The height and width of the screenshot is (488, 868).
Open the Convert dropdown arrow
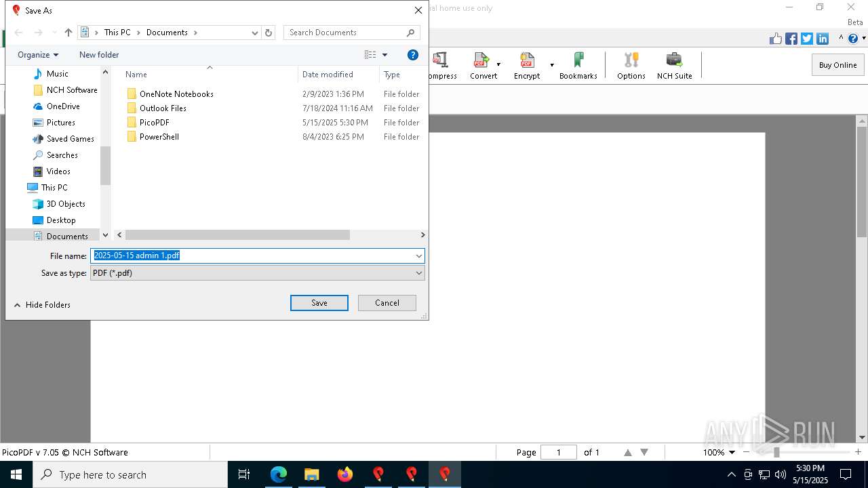pos(498,65)
